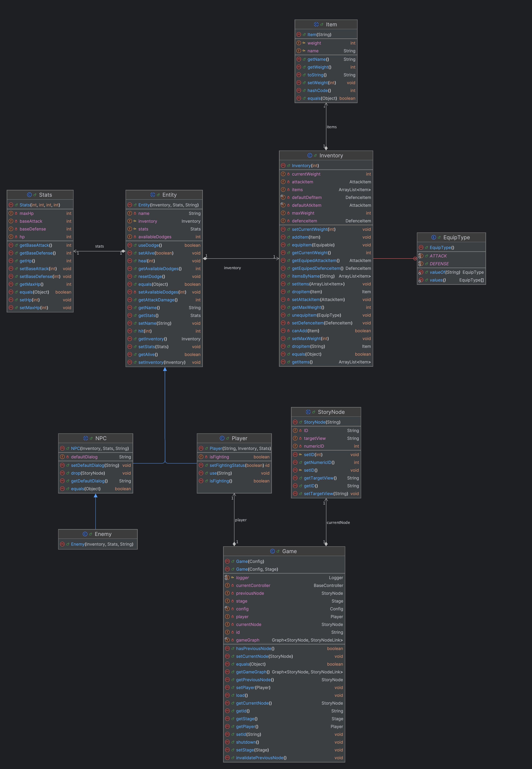532x769 pixels.
Task: Click the enum icon beside EquipType title
Action: click(433, 237)
